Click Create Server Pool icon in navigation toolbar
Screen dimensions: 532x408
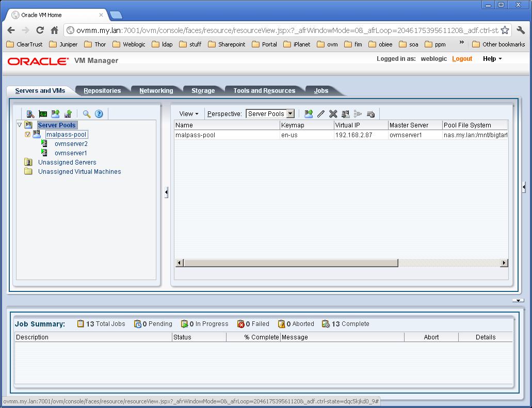55,114
